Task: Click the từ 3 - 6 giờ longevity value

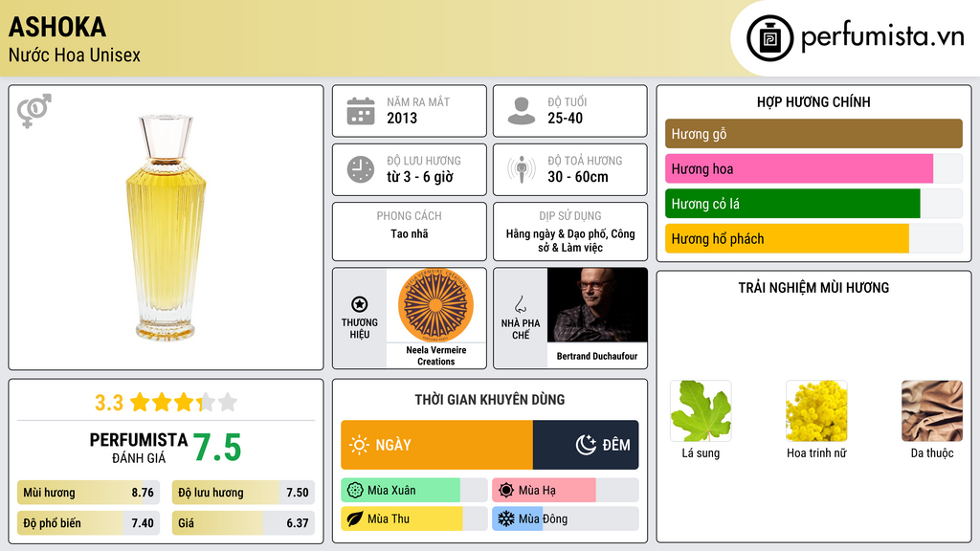Action: [x=420, y=177]
